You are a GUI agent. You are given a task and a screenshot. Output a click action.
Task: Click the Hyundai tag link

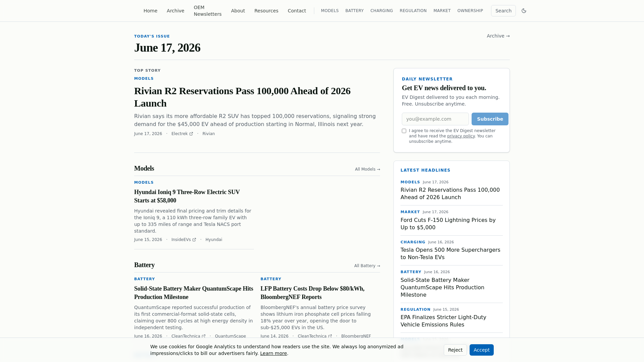coord(214,240)
